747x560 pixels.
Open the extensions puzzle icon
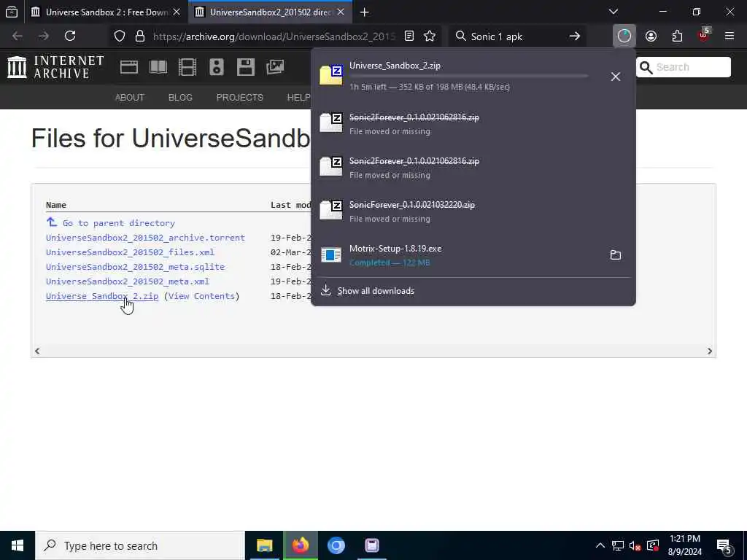[677, 36]
